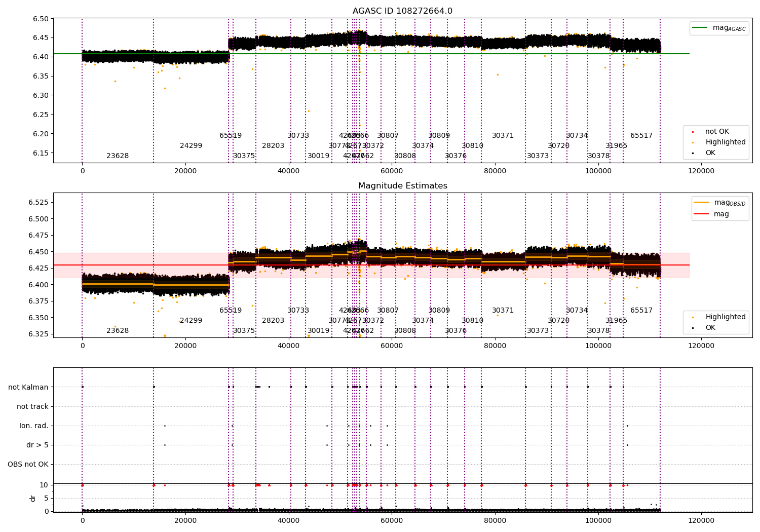Image resolution: width=760 pixels, height=532 pixels.
Task: Click the red 'mag' legend entry in middle plot
Action: tap(711, 214)
